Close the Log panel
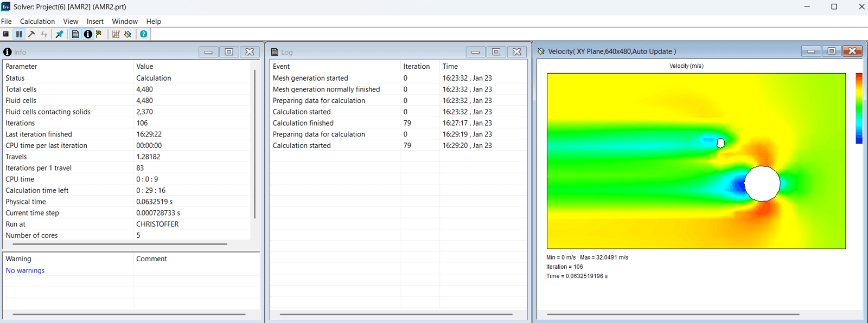The width and height of the screenshot is (868, 323). (x=516, y=52)
